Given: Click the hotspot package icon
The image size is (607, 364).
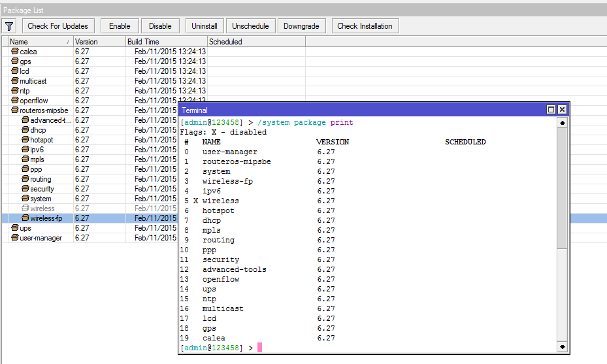Looking at the screenshot, I should coord(25,139).
